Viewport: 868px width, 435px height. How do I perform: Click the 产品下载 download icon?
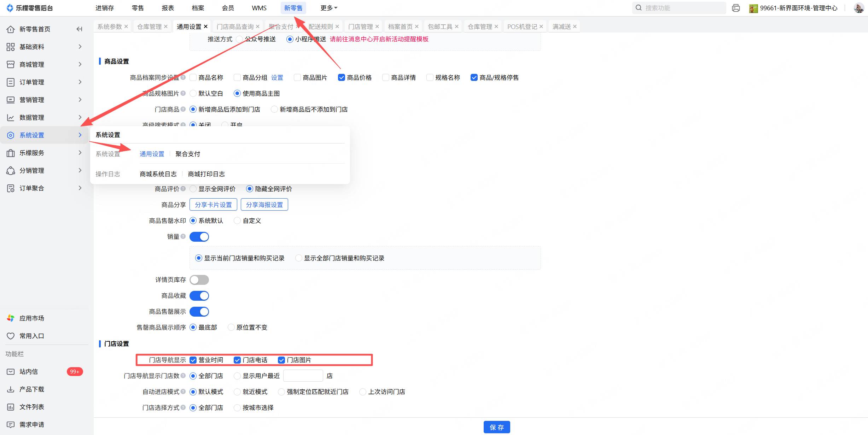pos(11,389)
